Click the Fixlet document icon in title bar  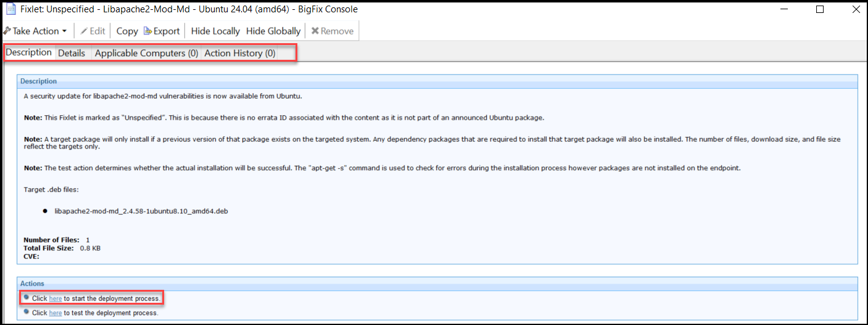click(x=10, y=9)
